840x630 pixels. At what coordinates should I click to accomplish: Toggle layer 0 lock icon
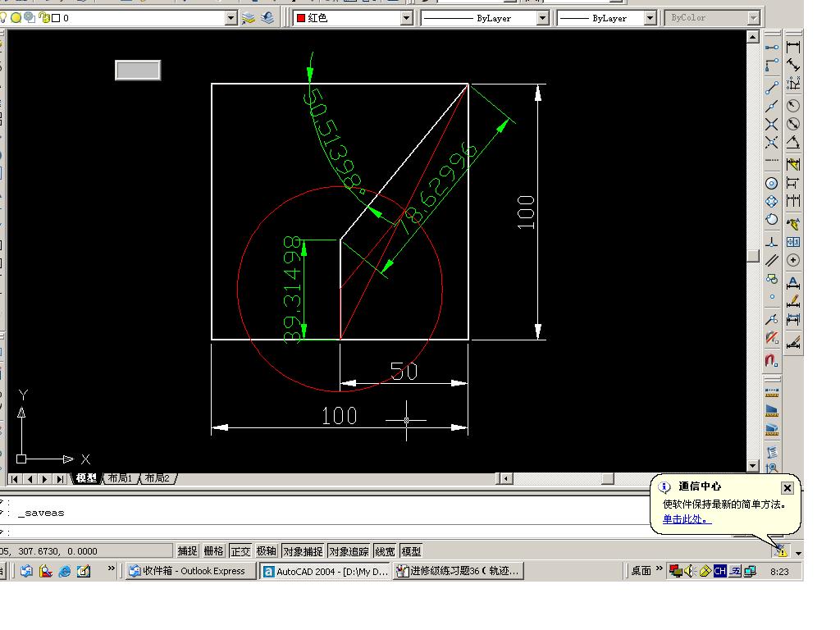coord(44,18)
